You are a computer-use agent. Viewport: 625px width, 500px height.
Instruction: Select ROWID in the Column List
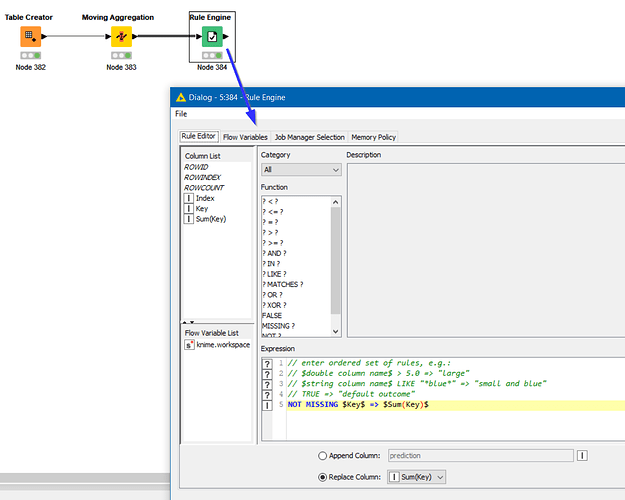point(196,167)
